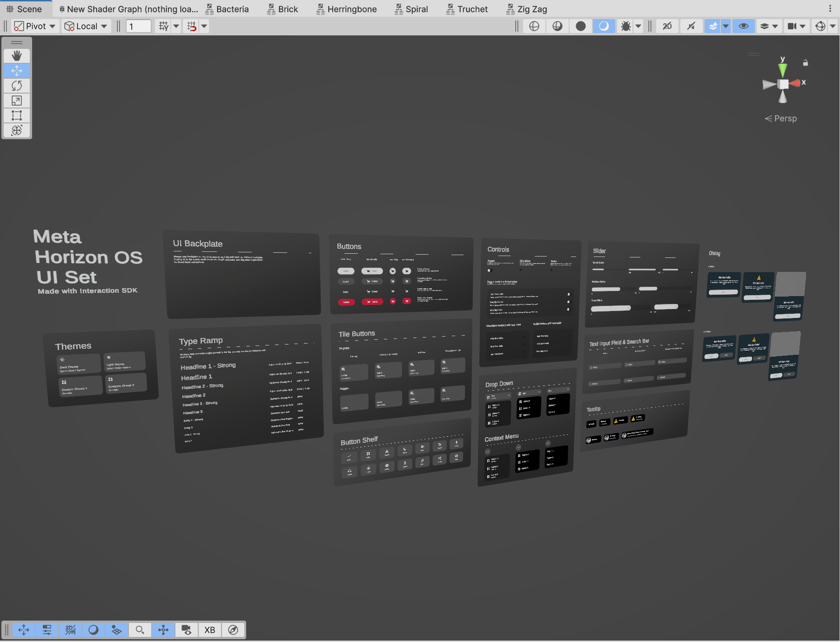
Task: Open the scene effects dropdown arrow
Action: coord(726,26)
